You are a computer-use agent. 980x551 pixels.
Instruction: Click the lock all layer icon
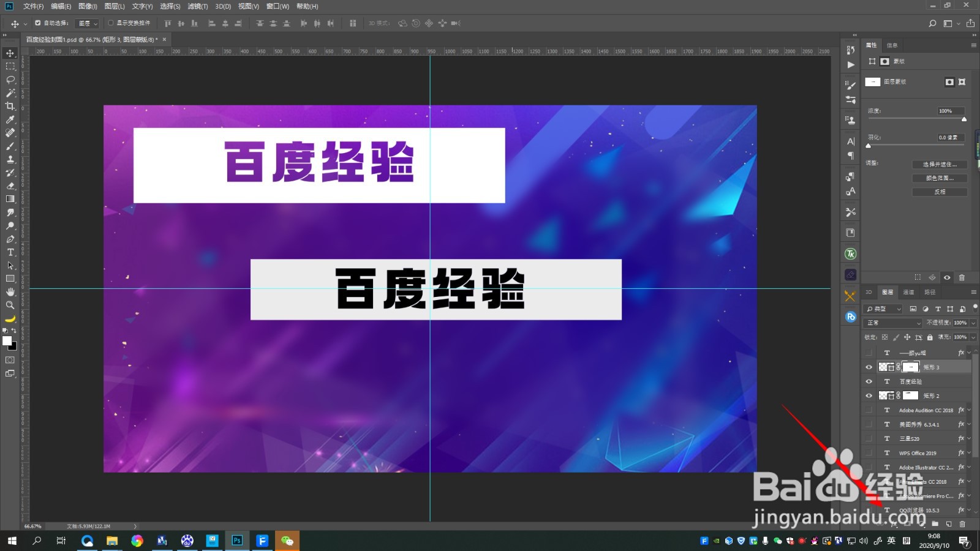pos(930,337)
